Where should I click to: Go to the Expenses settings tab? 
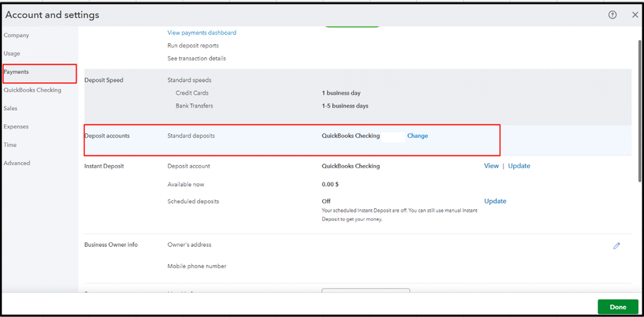pos(16,126)
